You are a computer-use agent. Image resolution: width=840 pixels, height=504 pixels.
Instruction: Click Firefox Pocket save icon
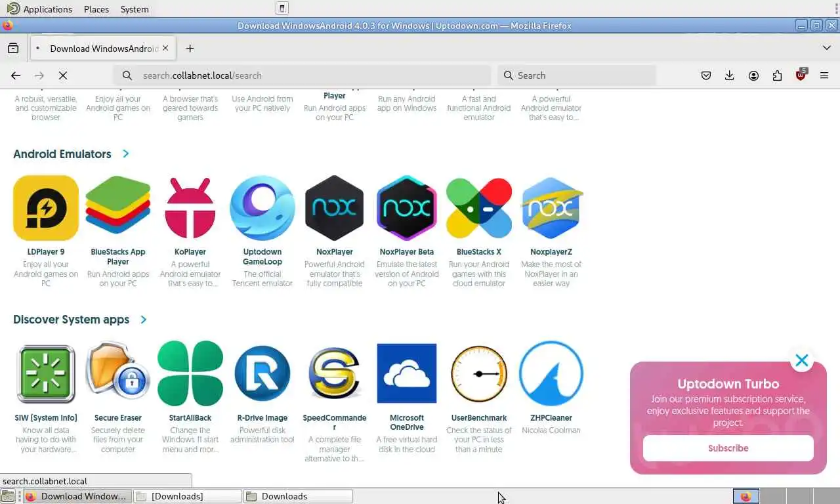click(706, 75)
